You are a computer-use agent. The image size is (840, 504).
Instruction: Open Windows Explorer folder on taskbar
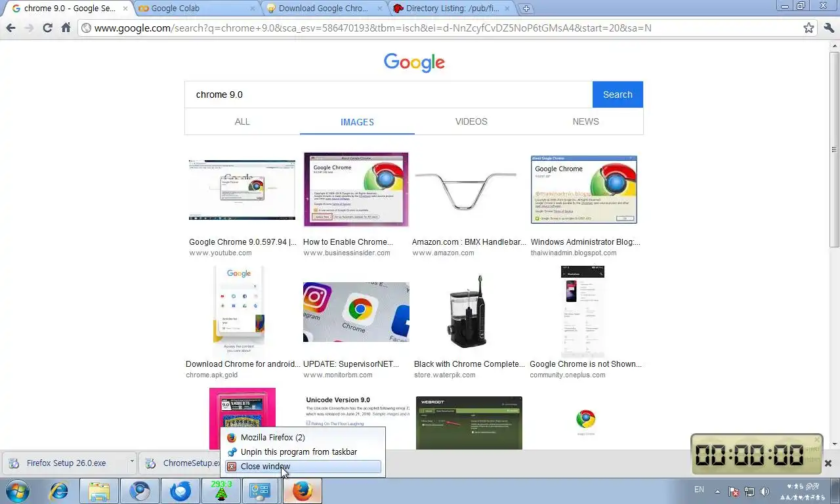pyautogui.click(x=99, y=490)
